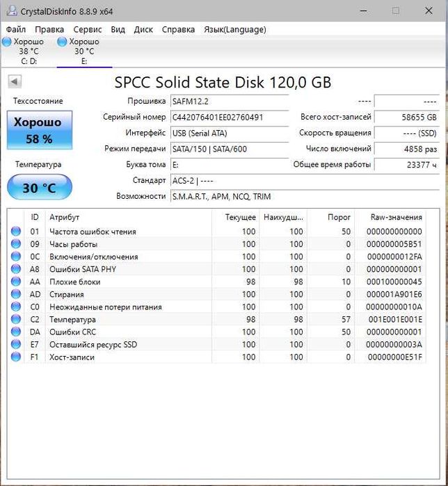Open the Язык(Language) menu
The height and width of the screenshot is (486, 448).
(235, 29)
